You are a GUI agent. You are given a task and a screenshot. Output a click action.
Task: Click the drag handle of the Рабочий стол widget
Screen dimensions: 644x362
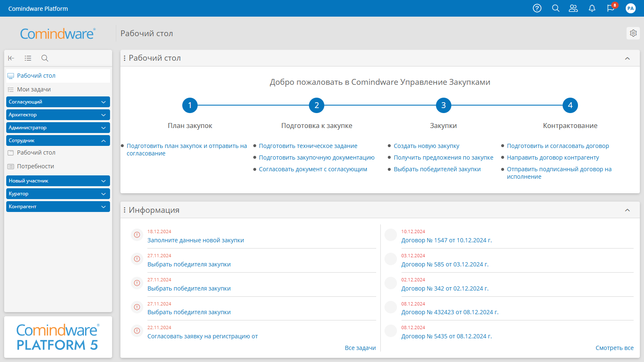pos(125,58)
